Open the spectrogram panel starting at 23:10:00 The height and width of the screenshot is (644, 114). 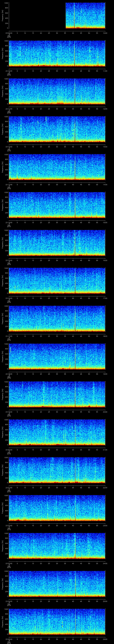(x=57, y=54)
